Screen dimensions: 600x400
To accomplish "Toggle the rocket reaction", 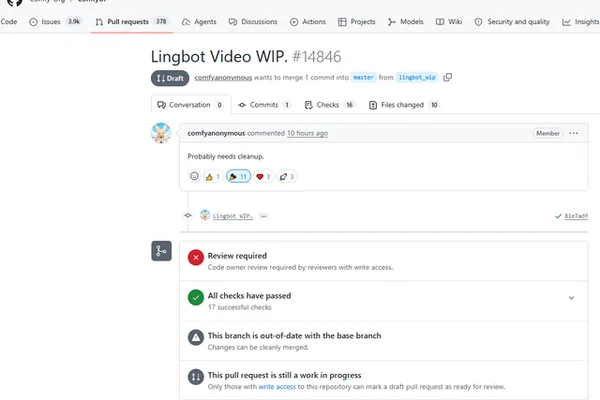I will pyautogui.click(x=287, y=176).
